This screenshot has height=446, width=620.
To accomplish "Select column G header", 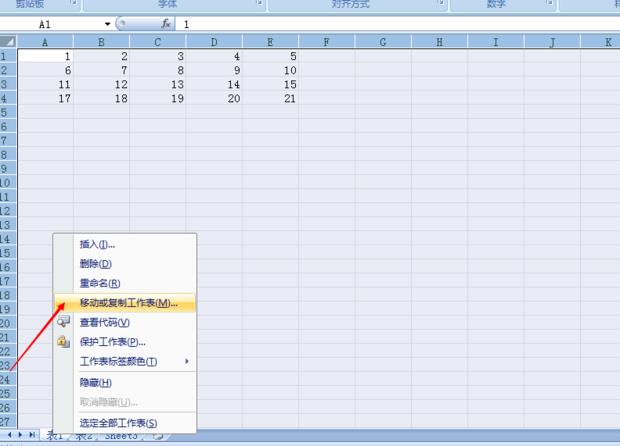I will (383, 42).
